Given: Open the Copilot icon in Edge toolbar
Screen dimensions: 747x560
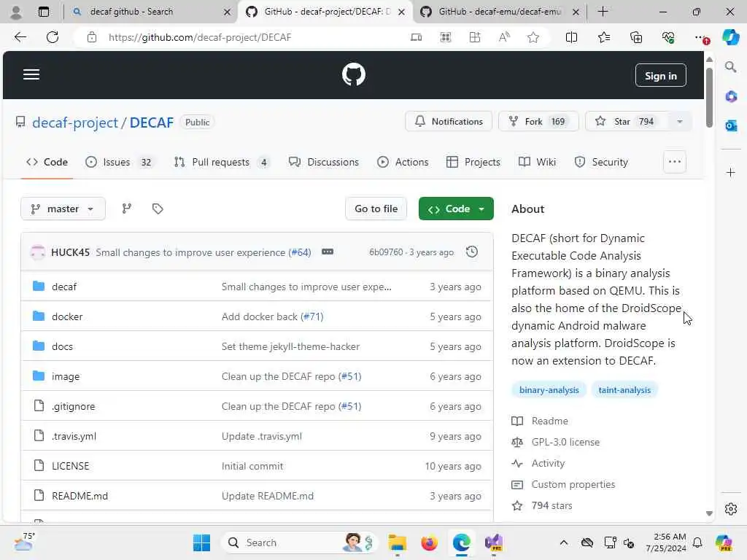Looking at the screenshot, I should (x=730, y=37).
